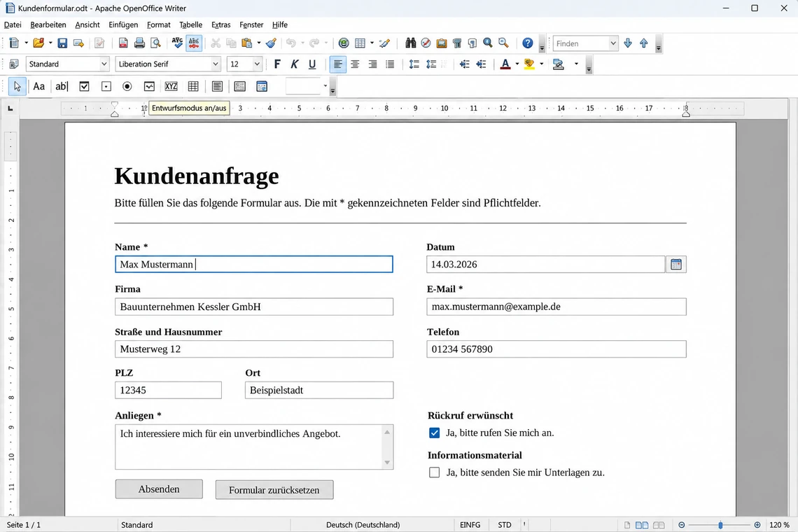Click the Telefon input field
The width and height of the screenshot is (798, 532).
556,349
